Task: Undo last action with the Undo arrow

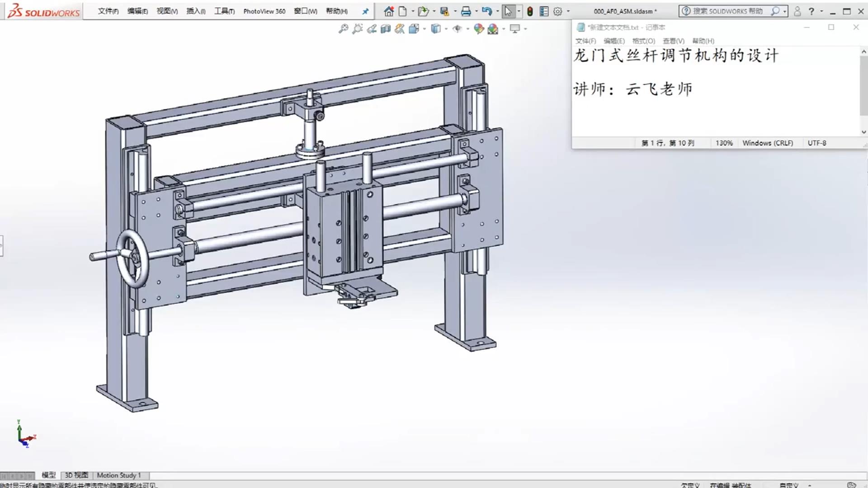Action: 486,11
